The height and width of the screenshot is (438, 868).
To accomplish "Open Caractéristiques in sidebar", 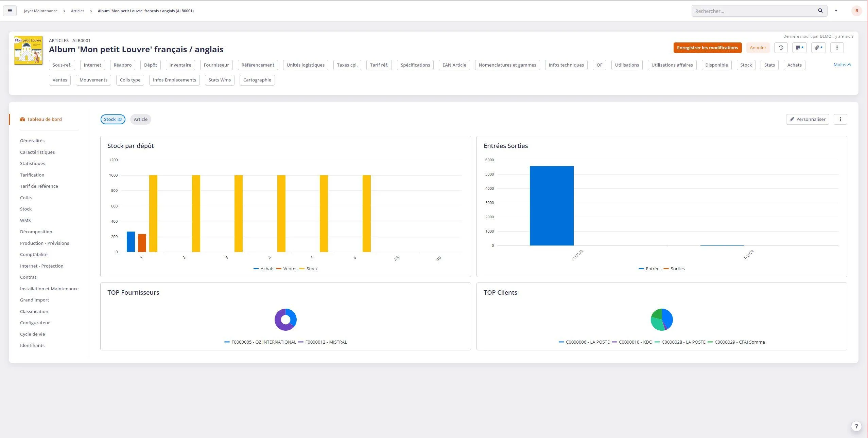I will (37, 152).
